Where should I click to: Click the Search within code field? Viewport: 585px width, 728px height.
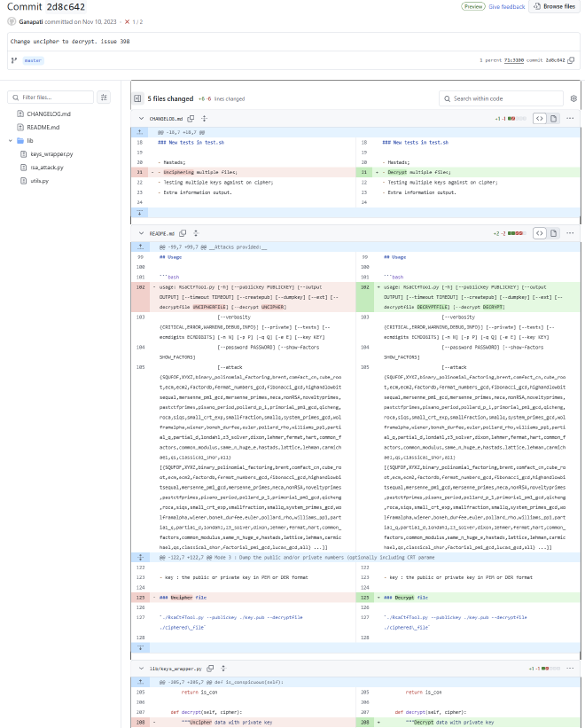[501, 98]
